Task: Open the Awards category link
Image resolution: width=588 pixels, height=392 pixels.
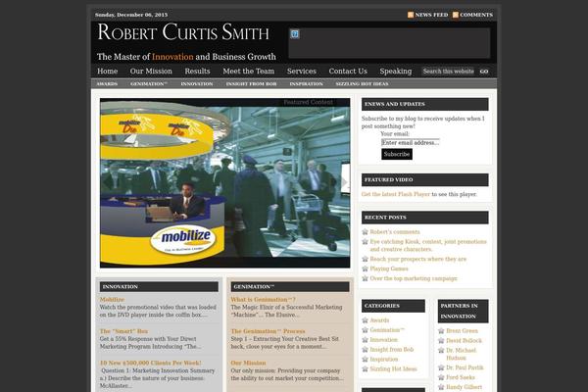Action: pyautogui.click(x=379, y=320)
